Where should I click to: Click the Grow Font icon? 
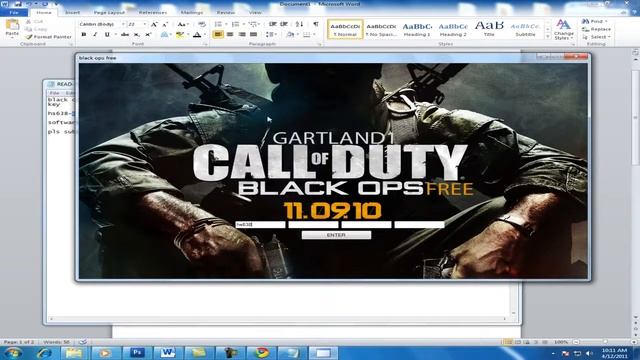[x=154, y=25]
